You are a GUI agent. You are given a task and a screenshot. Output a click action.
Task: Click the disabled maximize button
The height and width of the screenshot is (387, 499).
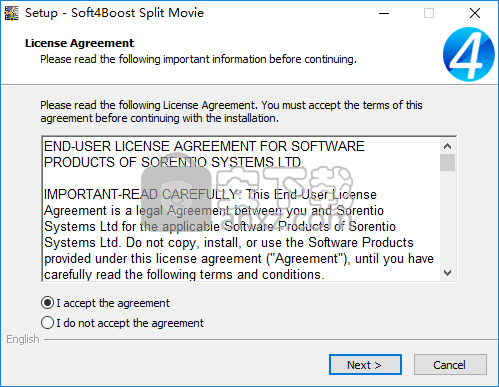429,13
